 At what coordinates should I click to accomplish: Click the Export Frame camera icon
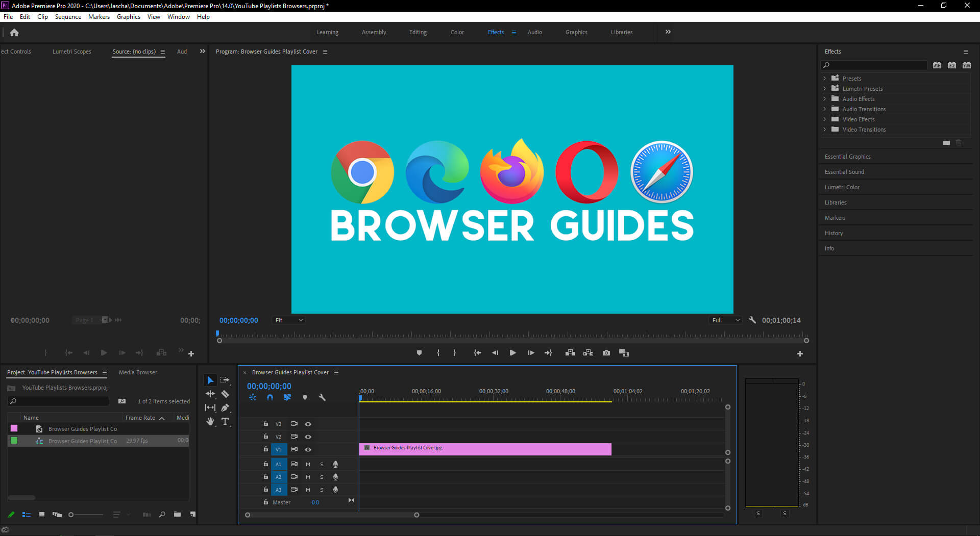(606, 353)
